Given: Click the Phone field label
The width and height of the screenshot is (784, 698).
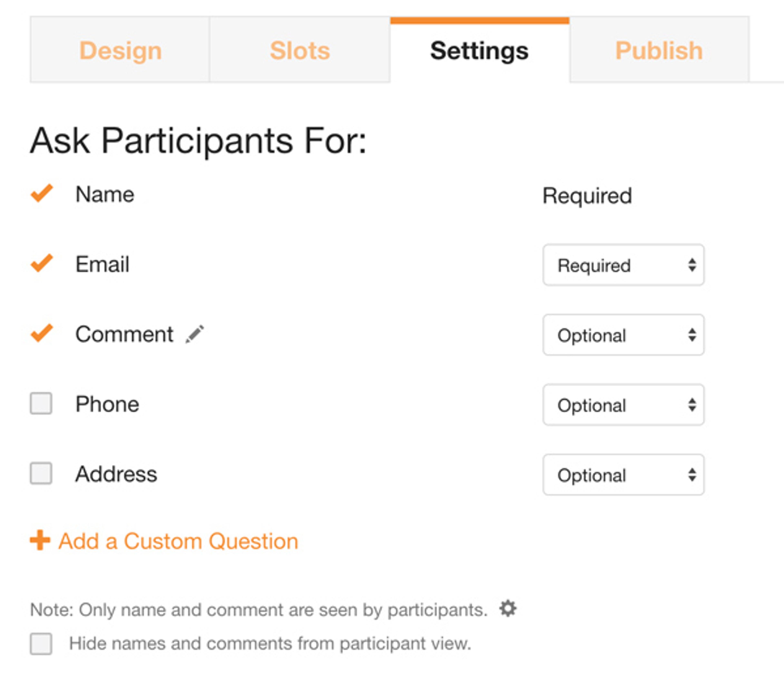Looking at the screenshot, I should coord(107,404).
